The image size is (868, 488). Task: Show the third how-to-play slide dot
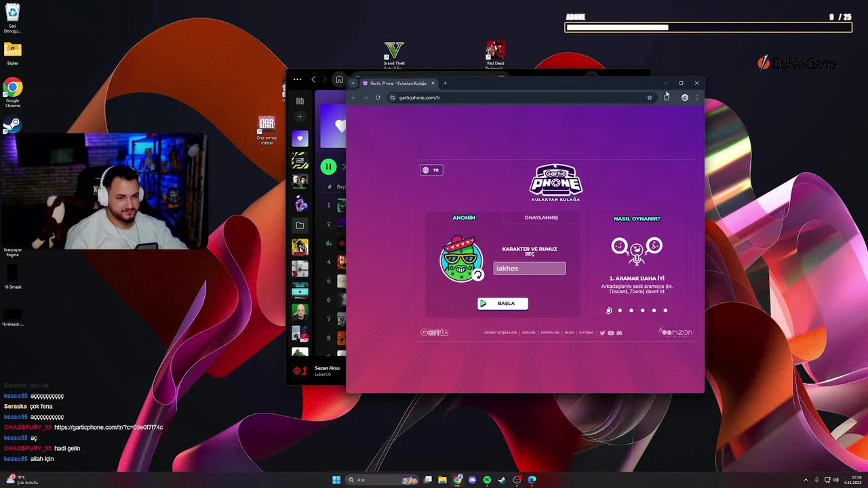pyautogui.click(x=631, y=310)
